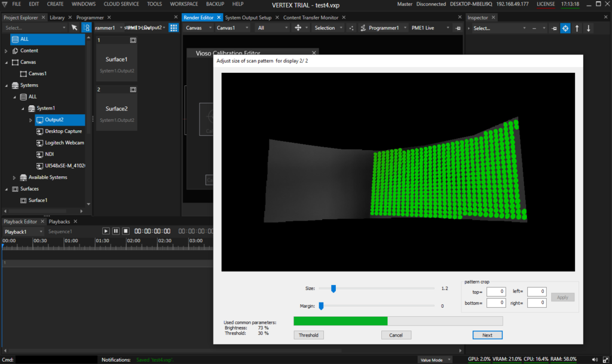The image size is (612, 364).
Task: Open the Playback1 dropdown
Action: (24, 231)
